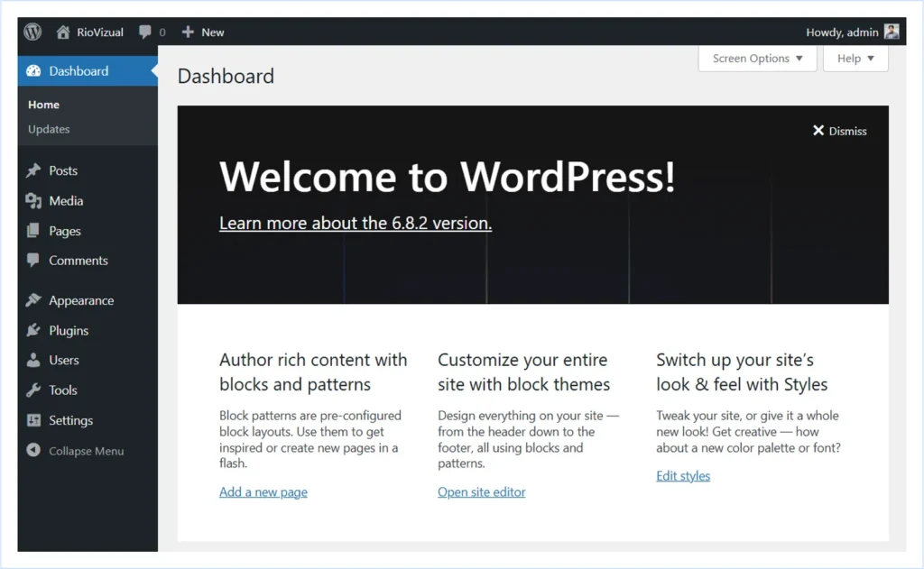
Task: Open Pages using its page icon
Action: 34,231
